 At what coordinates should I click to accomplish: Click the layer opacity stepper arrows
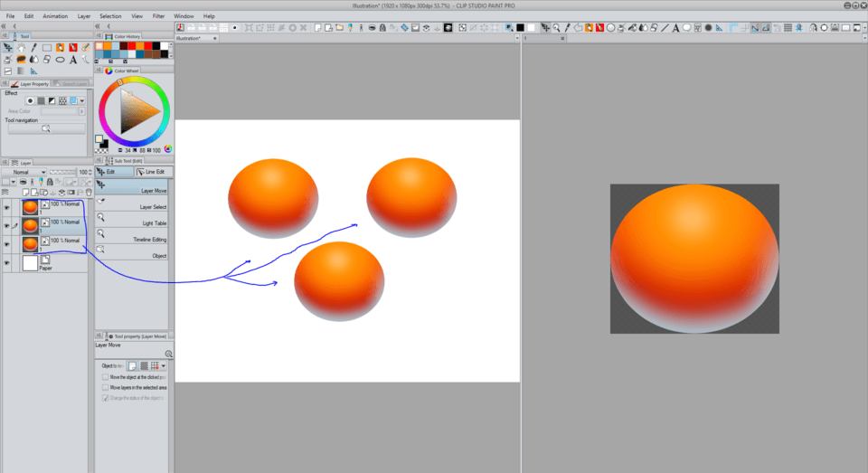90,172
